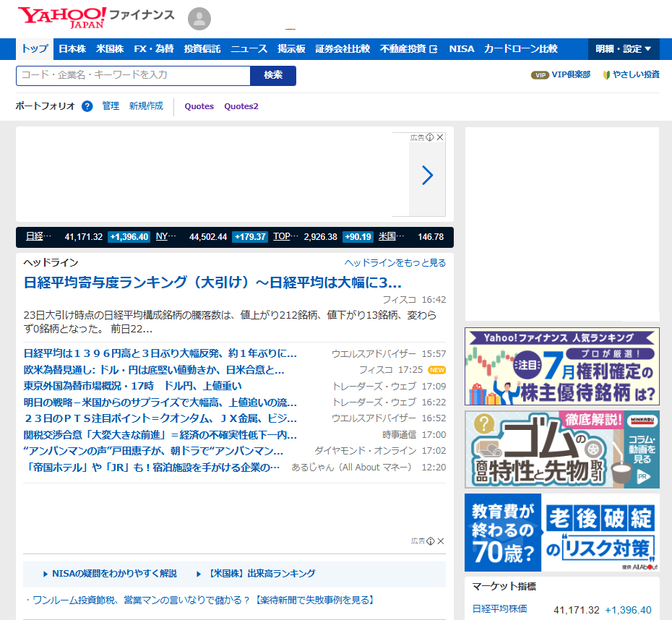Image resolution: width=672 pixels, height=620 pixels.
Task: Select the トップ tab
Action: coord(35,49)
